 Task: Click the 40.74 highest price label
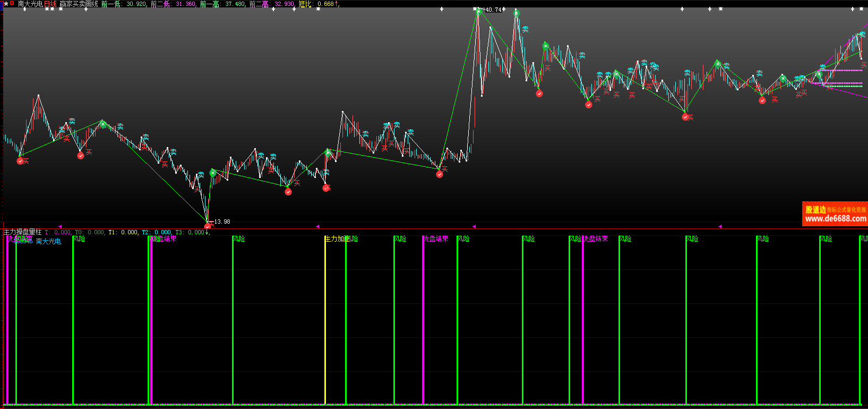493,10
